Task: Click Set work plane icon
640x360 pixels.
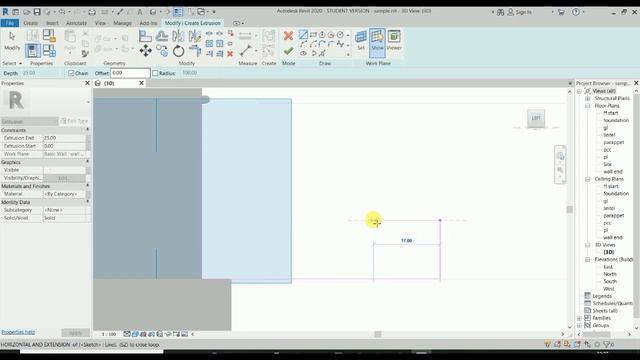Action: [x=361, y=40]
